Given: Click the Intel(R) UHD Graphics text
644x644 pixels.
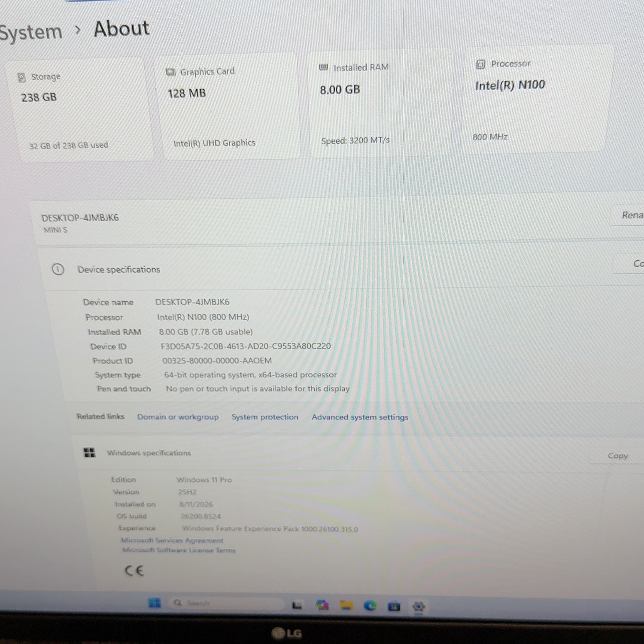Looking at the screenshot, I should point(214,143).
